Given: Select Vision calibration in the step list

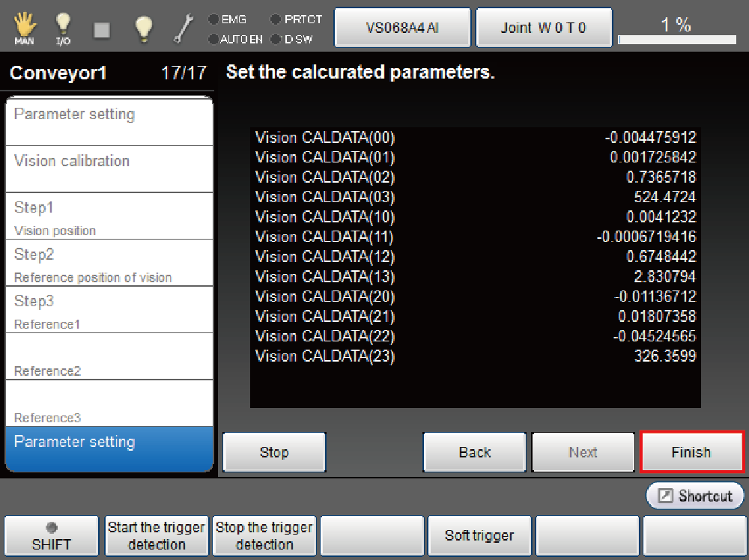Looking at the screenshot, I should coord(109,168).
